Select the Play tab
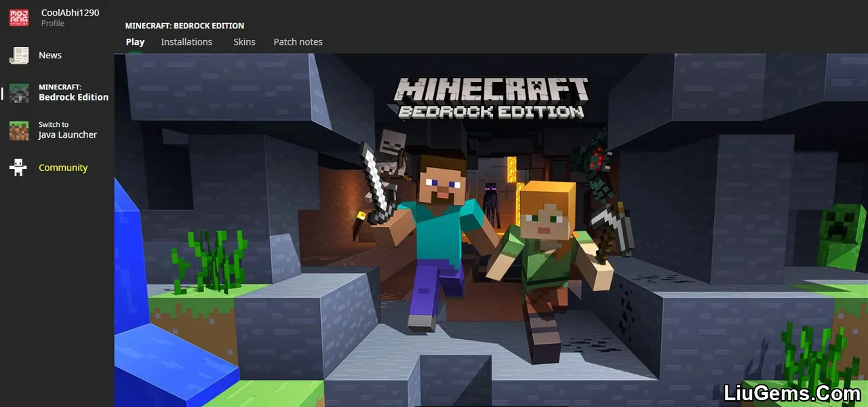 (x=135, y=42)
